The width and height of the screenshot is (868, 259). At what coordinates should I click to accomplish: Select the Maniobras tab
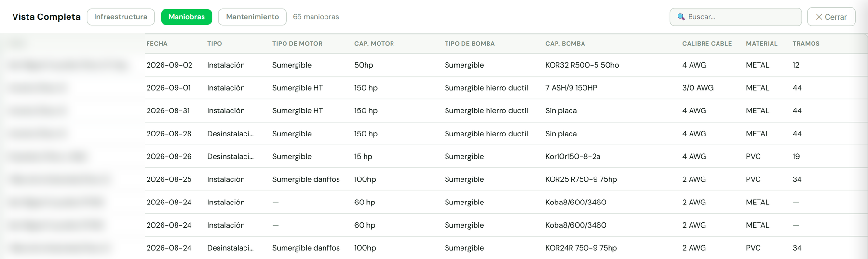pos(187,17)
